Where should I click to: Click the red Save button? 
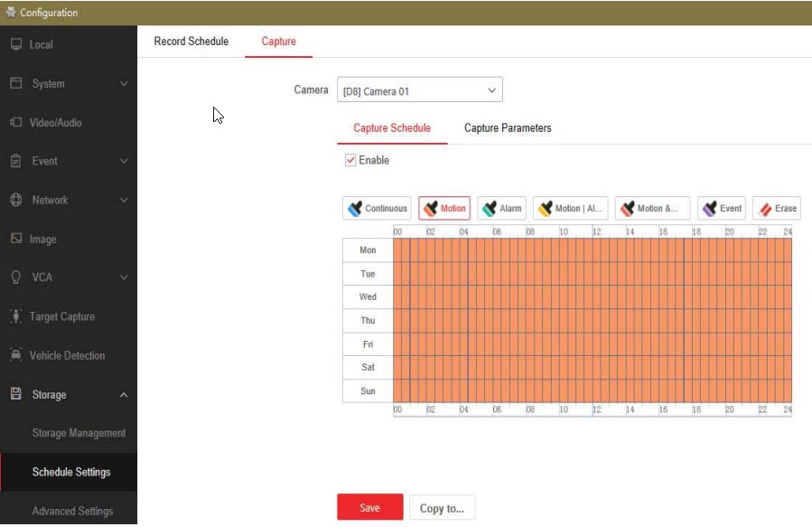369,508
